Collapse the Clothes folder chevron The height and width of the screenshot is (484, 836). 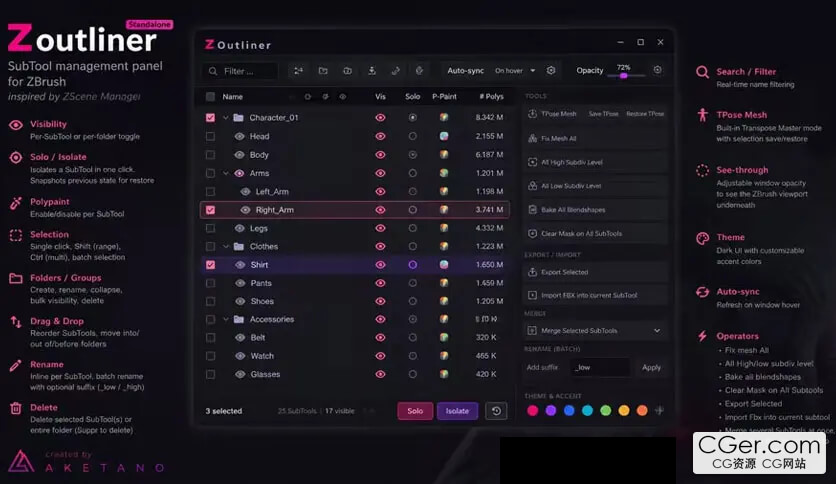click(226, 246)
